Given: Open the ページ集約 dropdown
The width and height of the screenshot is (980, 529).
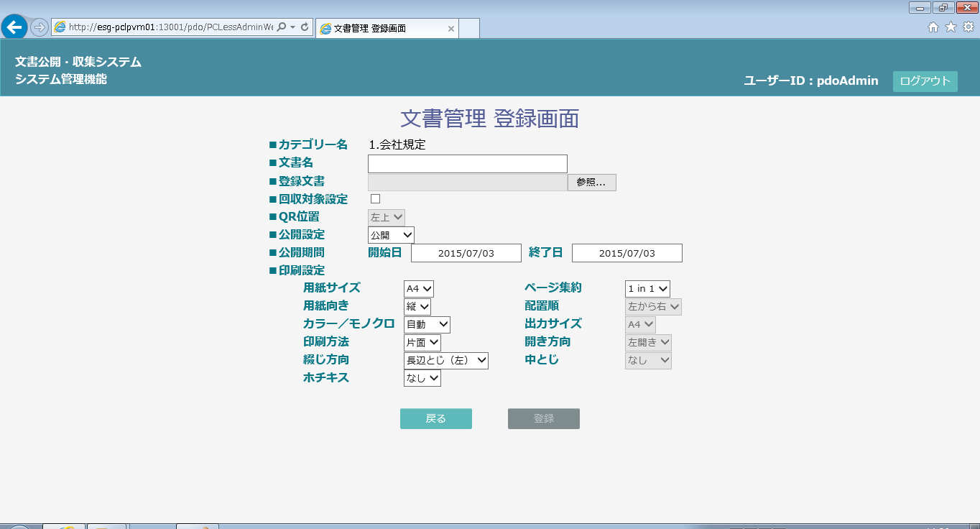Looking at the screenshot, I should pos(647,289).
